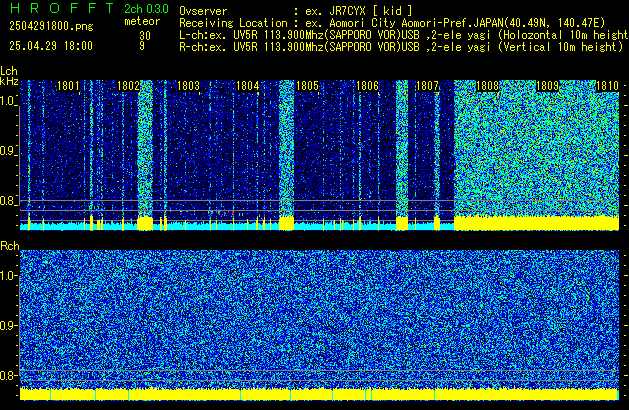Click the 1801 time marker
The width and height of the screenshot is (629, 410).
(x=69, y=86)
